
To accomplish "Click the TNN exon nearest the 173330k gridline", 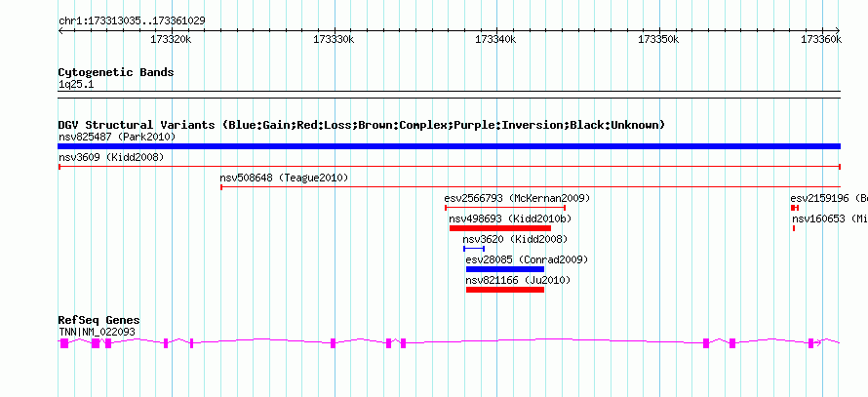I will [x=334, y=343].
